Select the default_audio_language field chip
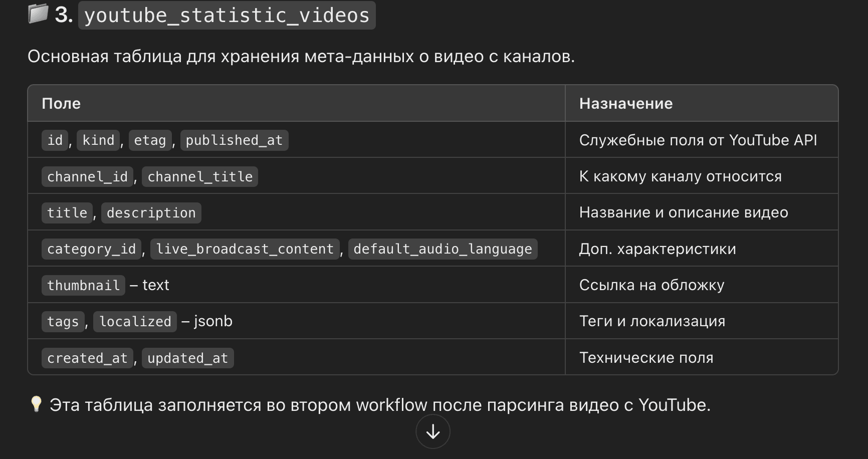 pyautogui.click(x=443, y=249)
